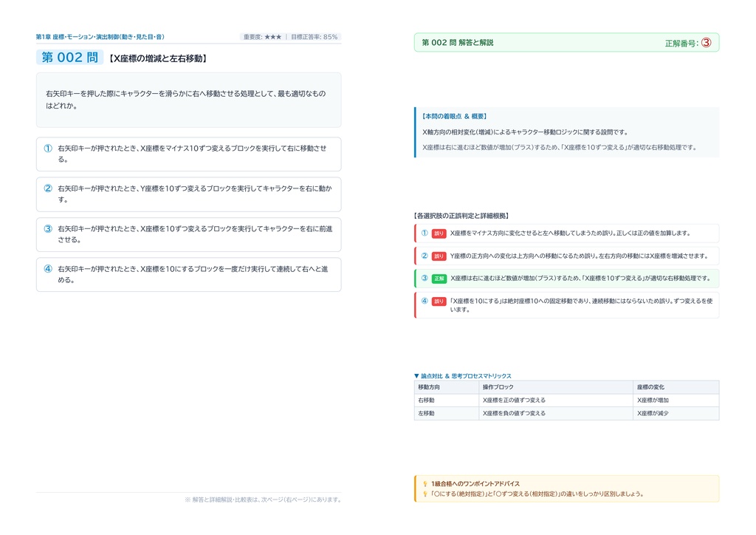The height and width of the screenshot is (535, 756).
Task: Click the title 【X座標の増減と左右移動】
Action: click(x=158, y=58)
